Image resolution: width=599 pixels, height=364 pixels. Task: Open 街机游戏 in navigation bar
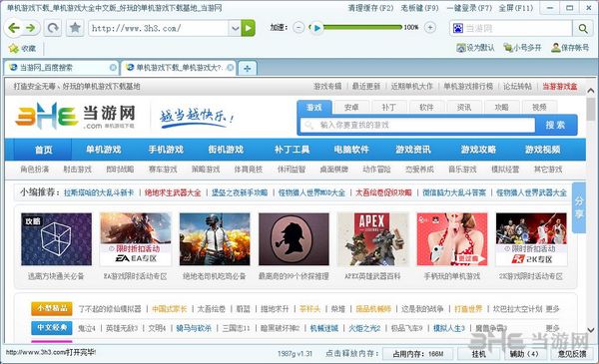pos(226,150)
